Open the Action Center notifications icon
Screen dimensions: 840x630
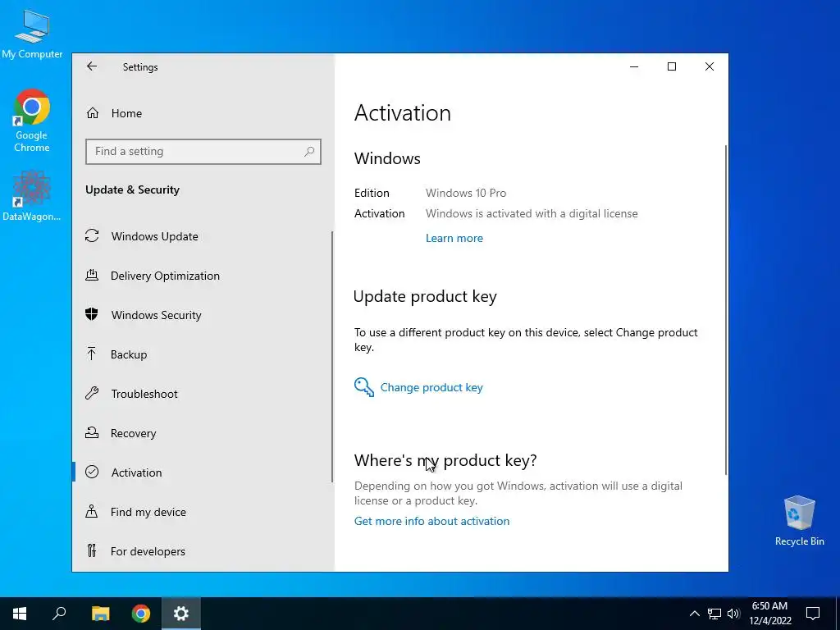(x=813, y=614)
